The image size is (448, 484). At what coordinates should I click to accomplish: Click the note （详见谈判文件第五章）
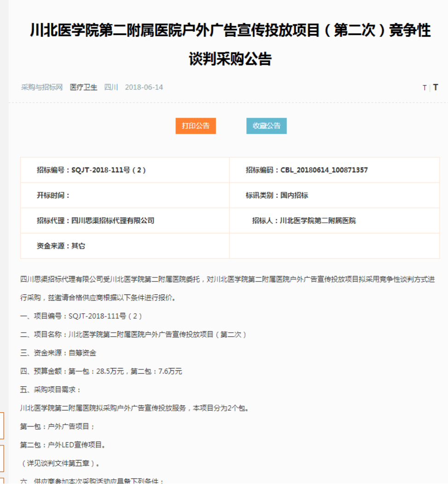[x=60, y=463]
